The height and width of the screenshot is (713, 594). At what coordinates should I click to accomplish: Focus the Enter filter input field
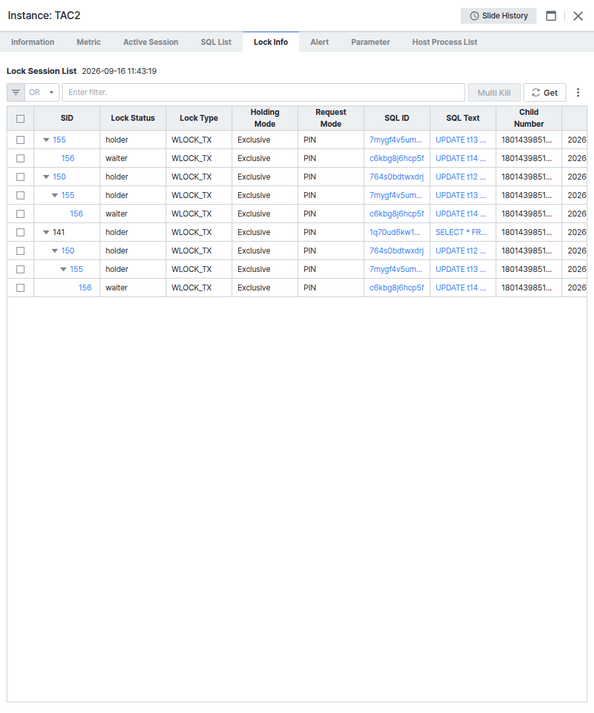click(264, 92)
